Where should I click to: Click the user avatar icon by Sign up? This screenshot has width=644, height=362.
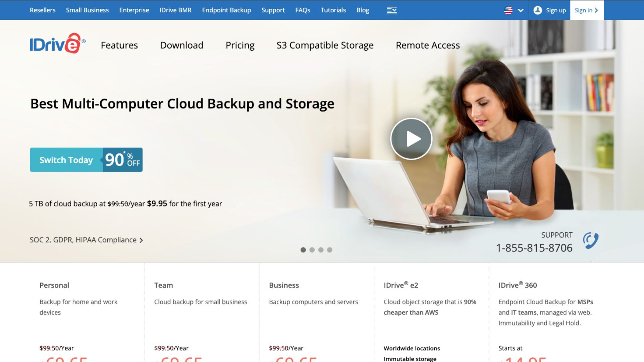coord(538,10)
